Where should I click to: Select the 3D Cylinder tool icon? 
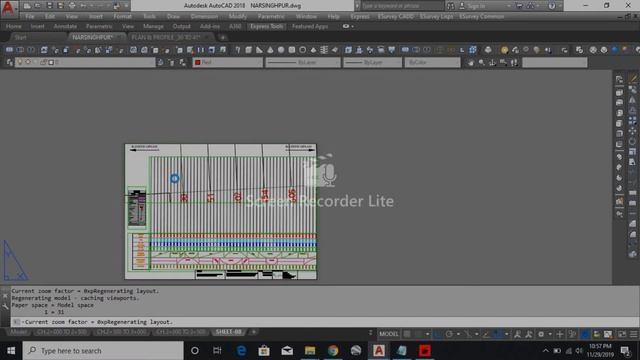tap(291, 50)
